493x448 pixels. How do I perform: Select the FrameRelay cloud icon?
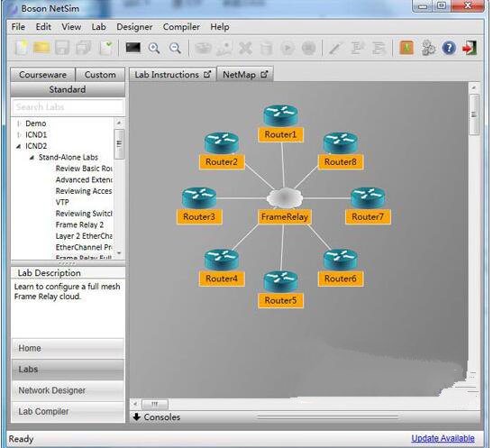[x=285, y=198]
